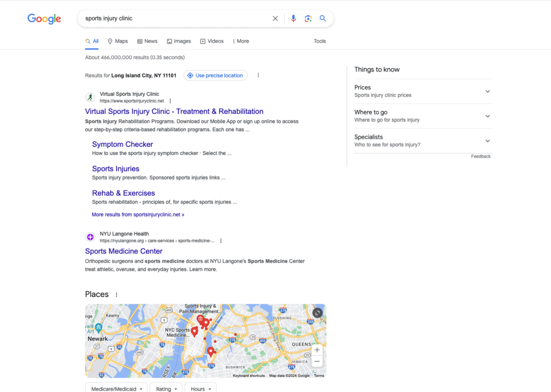Viewport: 551px width, 392px height.
Task: Open the Medicare/Medicaid filter dropdown
Action: pyautogui.click(x=117, y=388)
